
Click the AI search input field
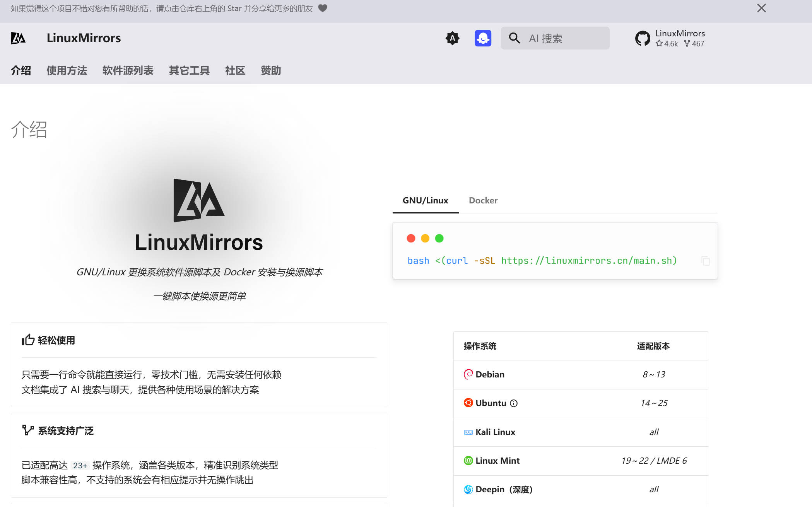(555, 38)
